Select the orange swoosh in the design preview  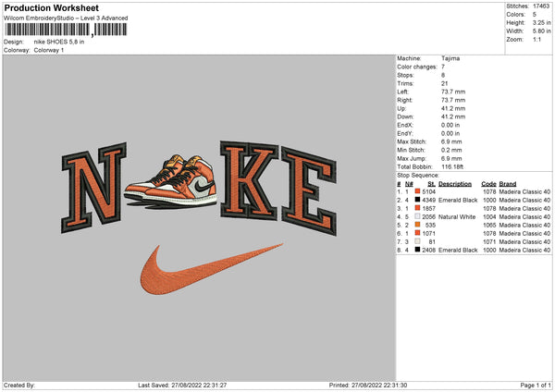tap(211, 269)
